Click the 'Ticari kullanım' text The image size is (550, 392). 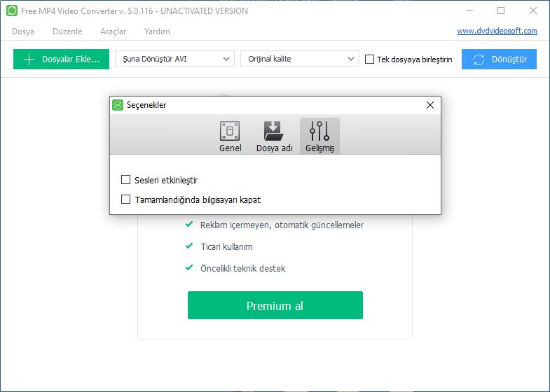click(226, 246)
